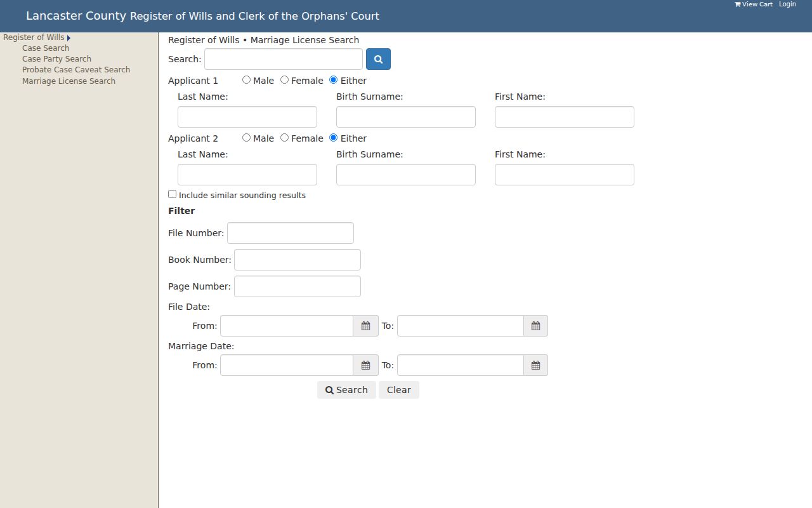812x508 pixels.
Task: Open File Date From calendar picker
Action: [365, 326]
